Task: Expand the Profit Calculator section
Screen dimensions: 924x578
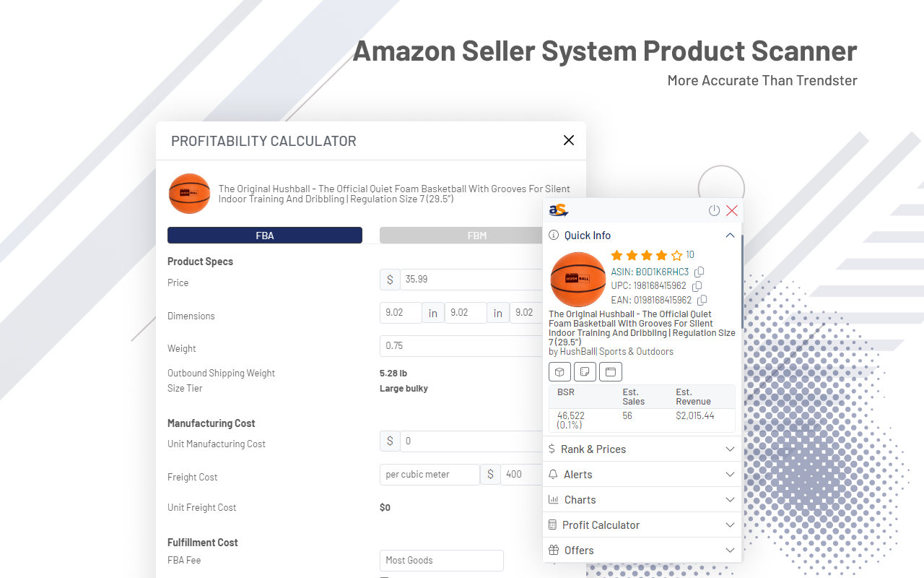Action: coord(730,525)
